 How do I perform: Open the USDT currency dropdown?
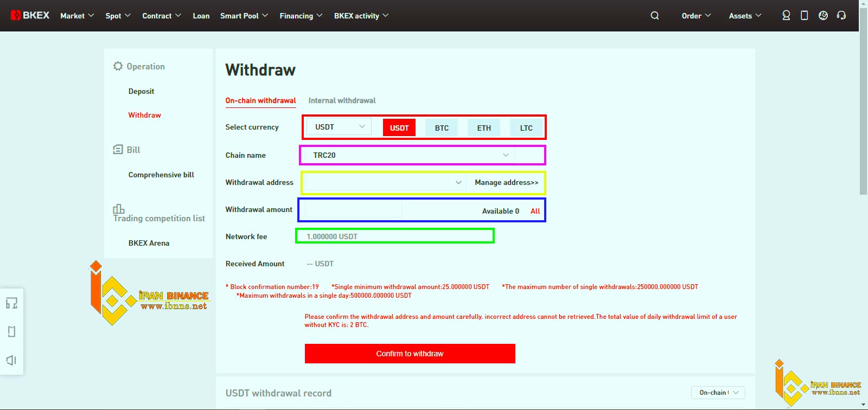[x=339, y=126]
